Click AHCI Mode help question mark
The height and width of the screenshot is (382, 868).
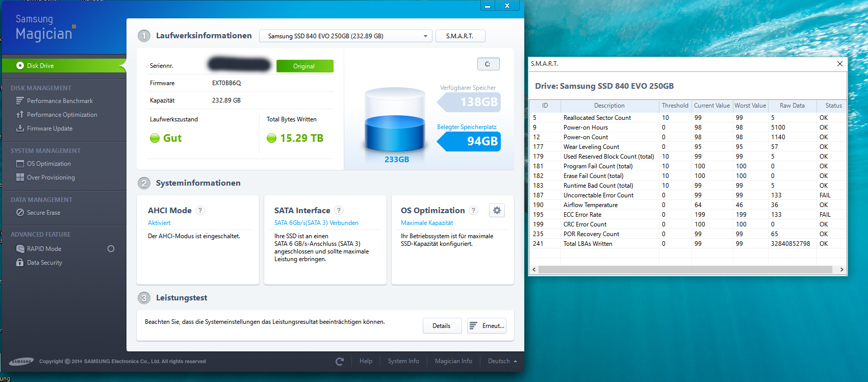click(x=200, y=210)
